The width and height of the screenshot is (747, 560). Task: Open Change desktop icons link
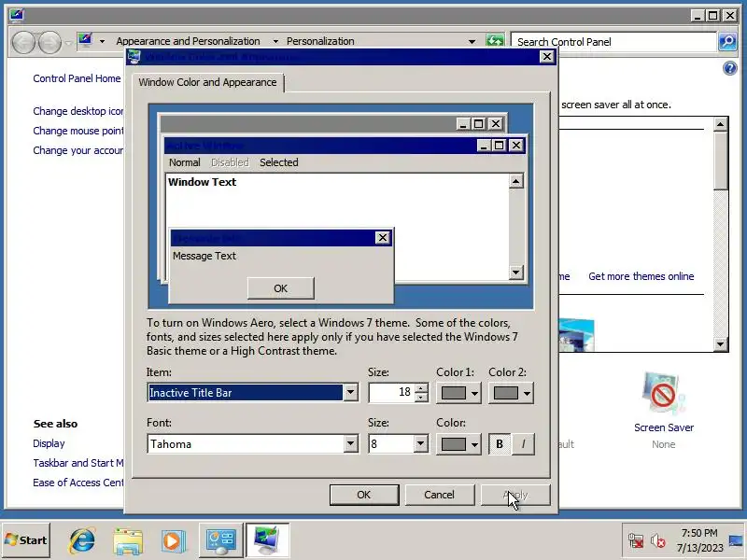(x=78, y=111)
